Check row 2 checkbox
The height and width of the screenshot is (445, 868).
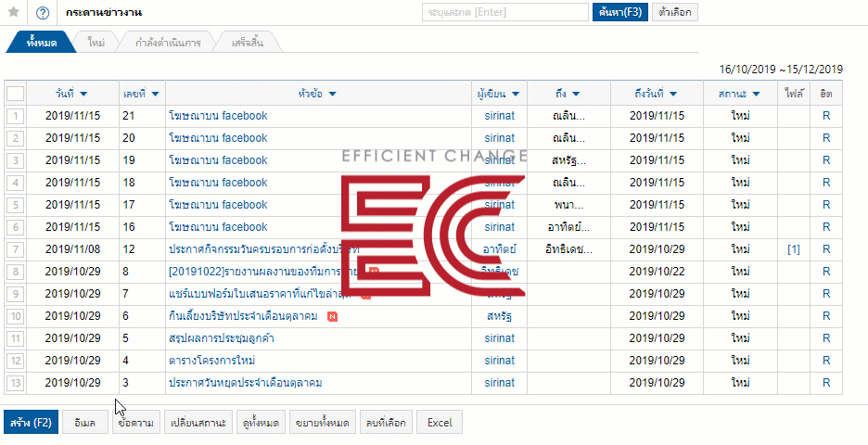click(16, 138)
